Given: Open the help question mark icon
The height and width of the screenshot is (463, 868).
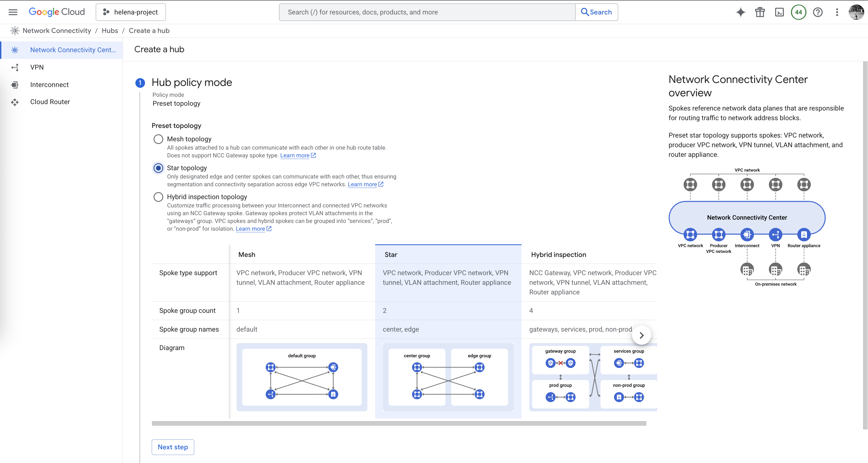Looking at the screenshot, I should click(x=817, y=12).
